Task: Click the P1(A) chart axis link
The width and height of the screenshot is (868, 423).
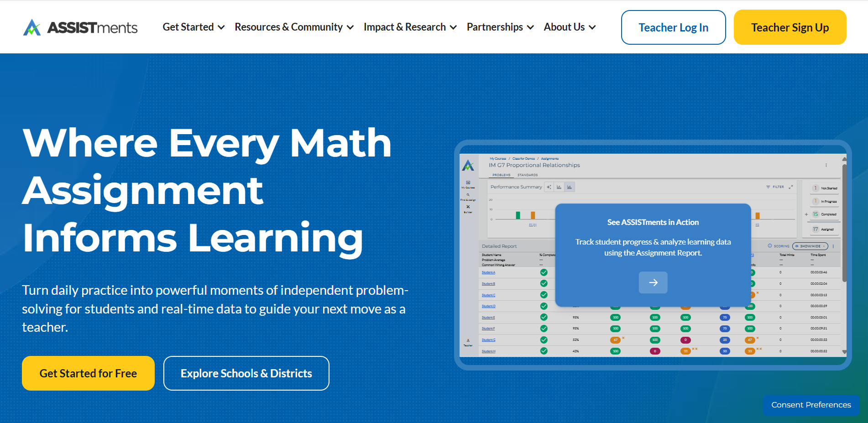Action: pyautogui.click(x=533, y=225)
